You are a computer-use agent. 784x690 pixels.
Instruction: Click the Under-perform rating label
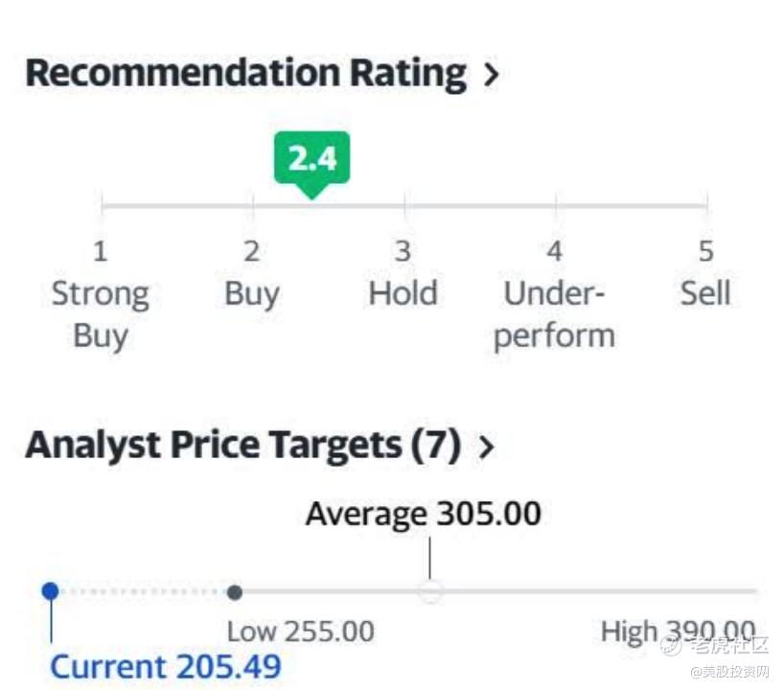554,314
